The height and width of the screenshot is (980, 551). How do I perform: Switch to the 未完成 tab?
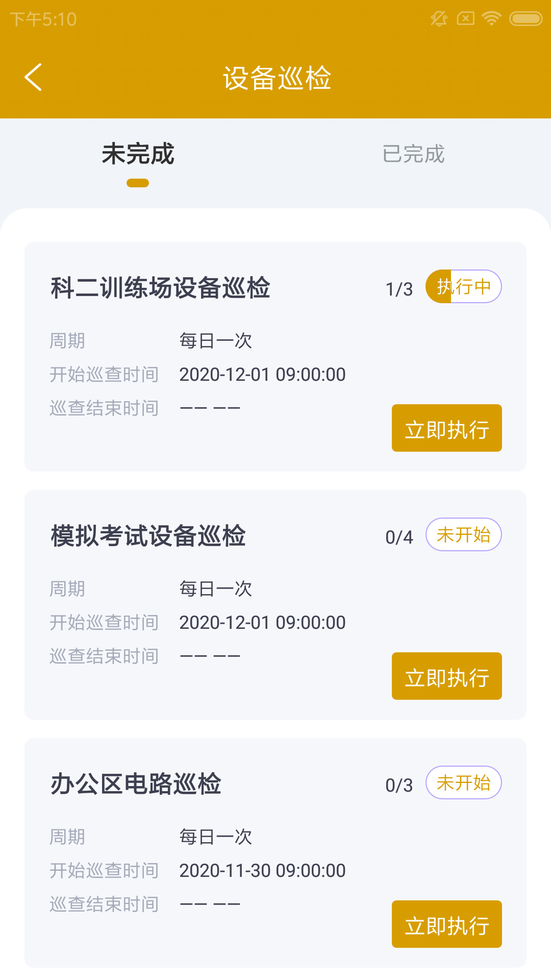coord(138,154)
